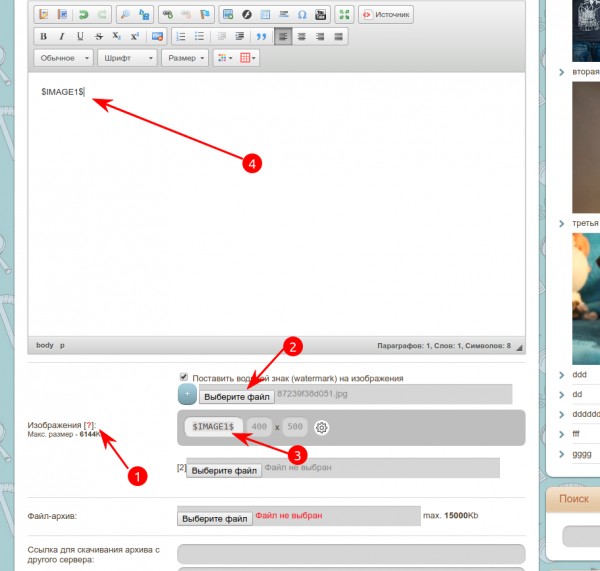Decrease the paragraph indent
Viewport: 600px width, 571px height.
(x=222, y=36)
